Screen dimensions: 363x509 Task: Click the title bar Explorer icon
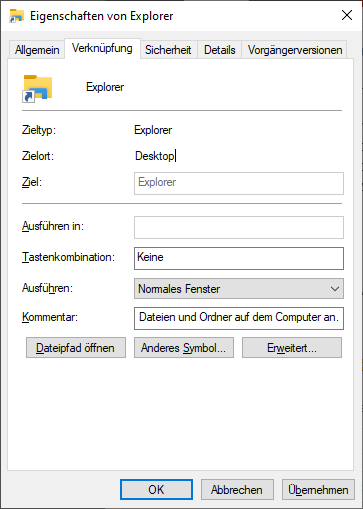pos(16,16)
